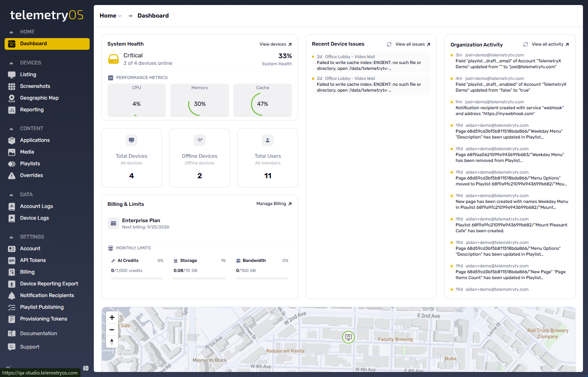Click the Listing icon in sidebar
The width and height of the screenshot is (588, 377).
tap(12, 74)
